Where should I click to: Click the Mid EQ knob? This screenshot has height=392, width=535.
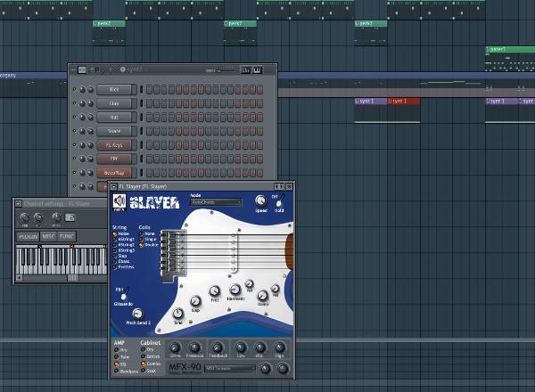(x=260, y=347)
